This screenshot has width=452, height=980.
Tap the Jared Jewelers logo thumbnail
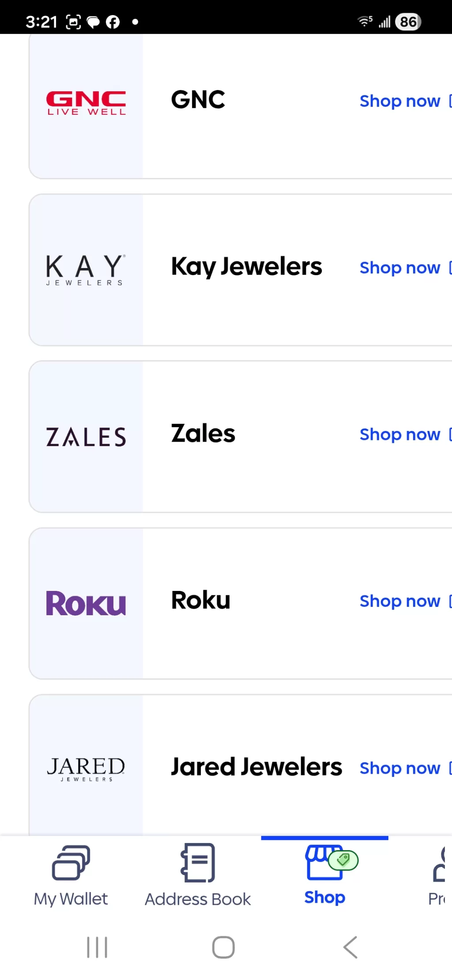86,769
